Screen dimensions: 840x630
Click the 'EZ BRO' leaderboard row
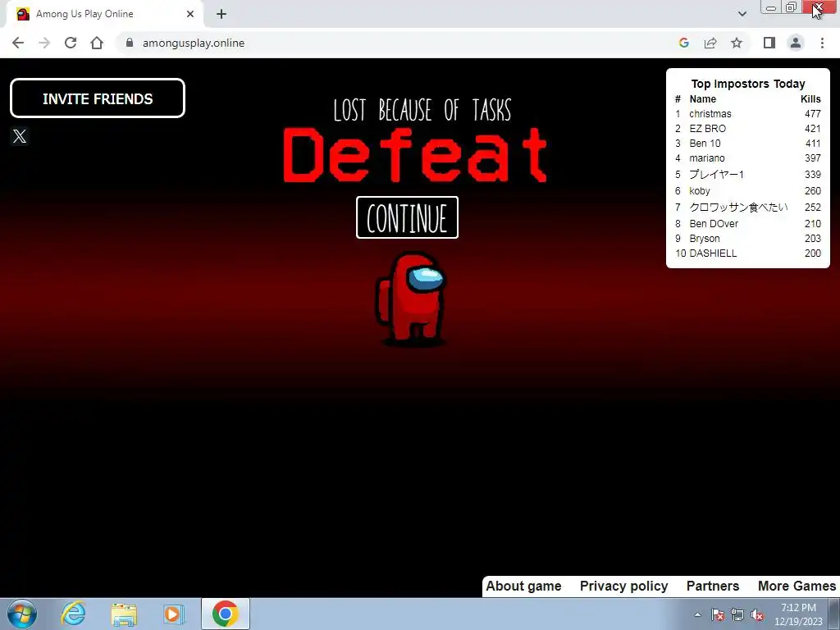(x=748, y=129)
